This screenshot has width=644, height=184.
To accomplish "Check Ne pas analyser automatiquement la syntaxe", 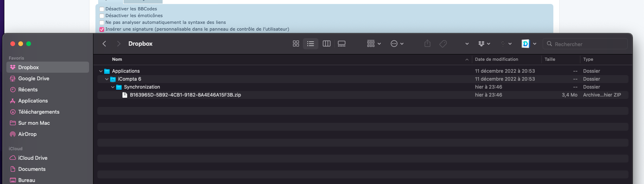I will click(x=102, y=23).
